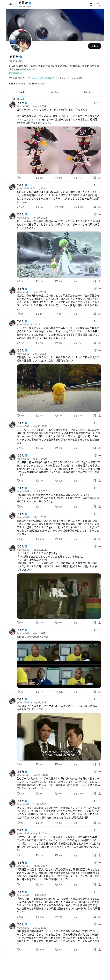This screenshot has width=110, height=980.
Task: Open more options on the pinned post
Action: [x=100, y=103]
